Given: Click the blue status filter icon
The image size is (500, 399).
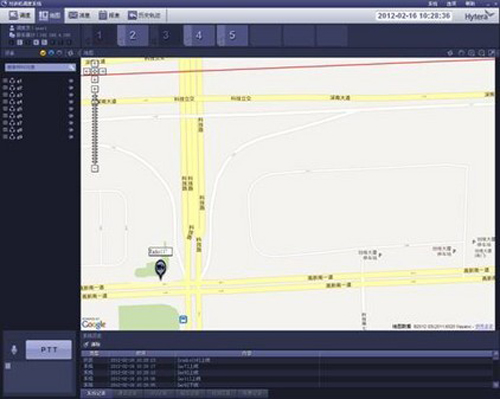Looking at the screenshot, I should pyautogui.click(x=51, y=53).
